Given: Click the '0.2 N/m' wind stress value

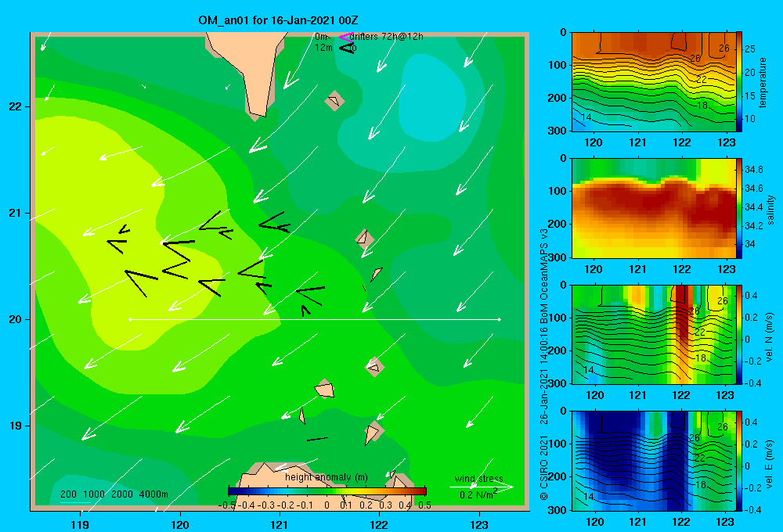Looking at the screenshot, I should 478,495.
